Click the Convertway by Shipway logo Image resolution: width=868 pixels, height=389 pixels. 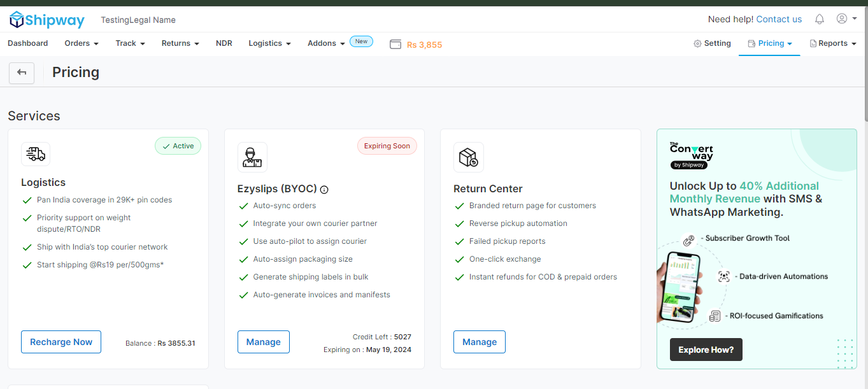pos(692,155)
